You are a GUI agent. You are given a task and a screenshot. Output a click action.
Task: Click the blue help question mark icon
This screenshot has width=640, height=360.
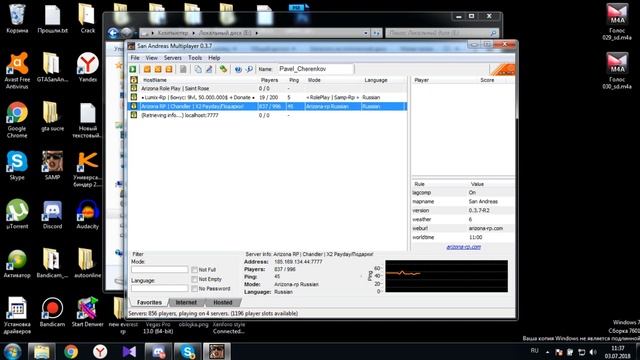238,69
